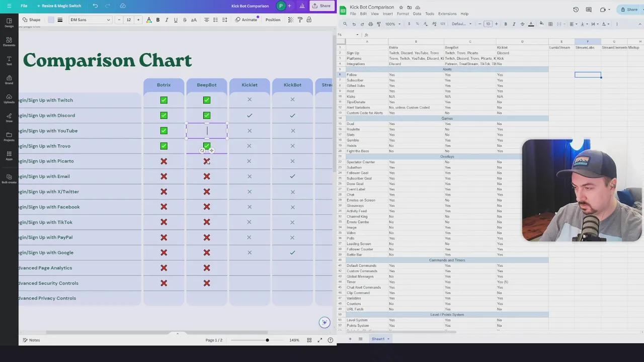Open the Canva Design side panel
This screenshot has height=362, width=644.
pyautogui.click(x=9, y=23)
